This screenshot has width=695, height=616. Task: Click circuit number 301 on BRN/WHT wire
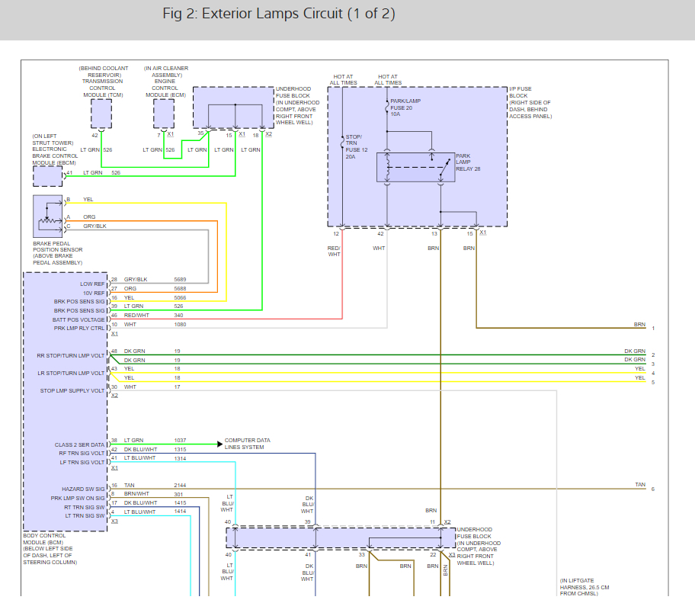[178, 495]
